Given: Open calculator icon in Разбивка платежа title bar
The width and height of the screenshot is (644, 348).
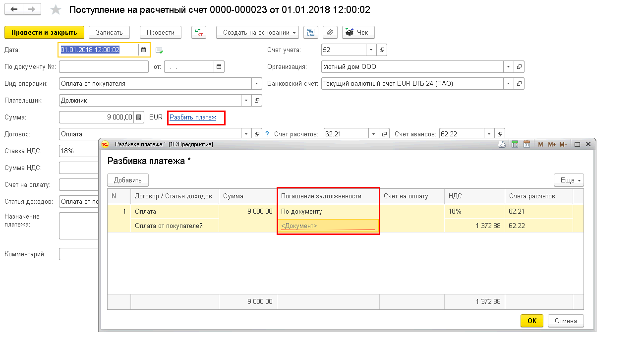Looking at the screenshot, I should [x=515, y=144].
